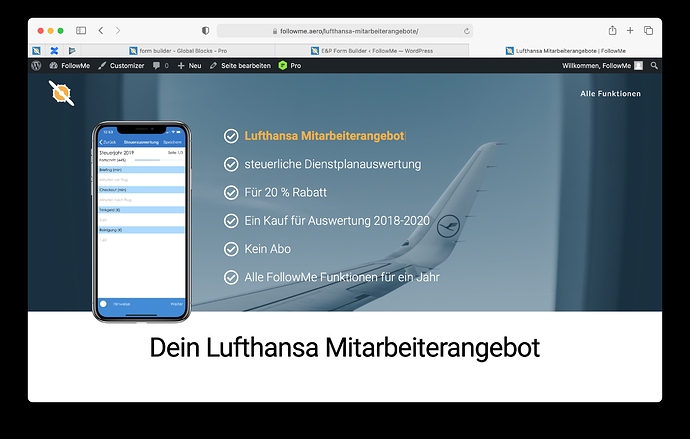Open the WordPress logo menu
The height and width of the screenshot is (439, 690).
(37, 66)
